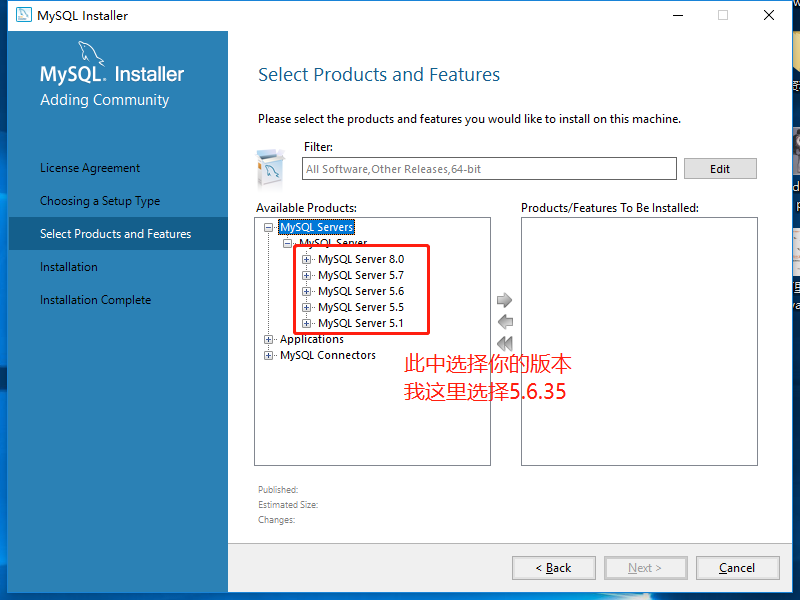Go to Choosing a Setup Type step

click(x=100, y=201)
